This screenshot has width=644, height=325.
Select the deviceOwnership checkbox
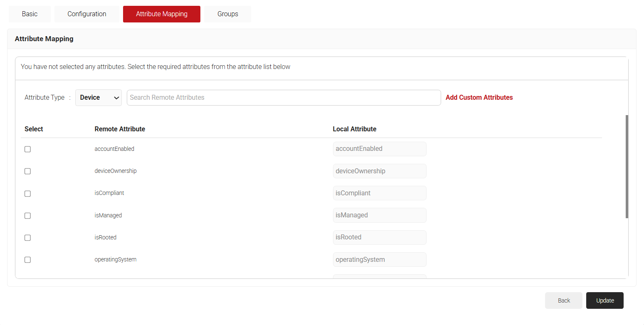pyautogui.click(x=27, y=171)
